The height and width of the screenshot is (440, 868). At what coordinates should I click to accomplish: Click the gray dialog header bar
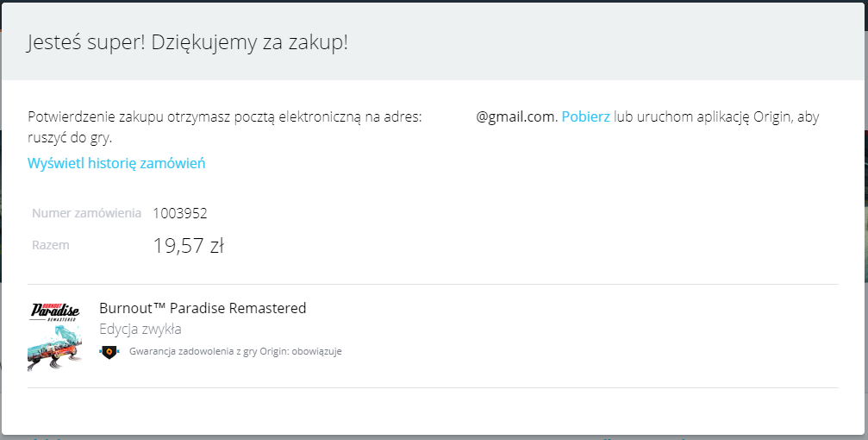(x=434, y=41)
